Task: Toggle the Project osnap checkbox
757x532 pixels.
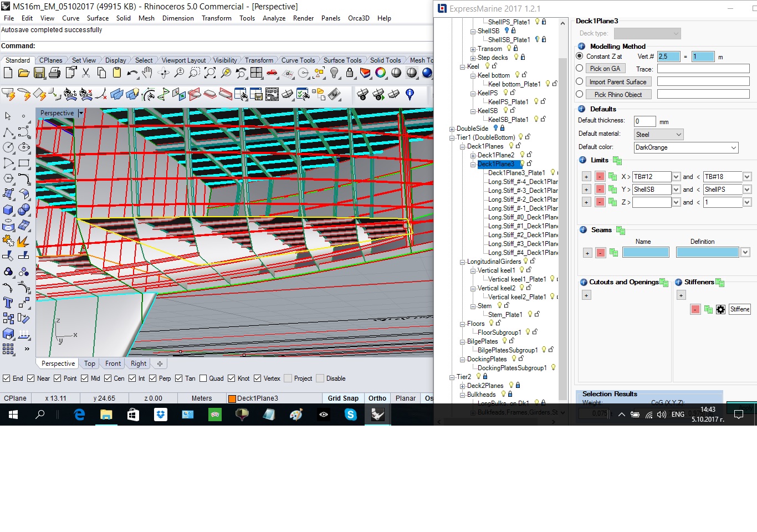Action: pos(288,378)
